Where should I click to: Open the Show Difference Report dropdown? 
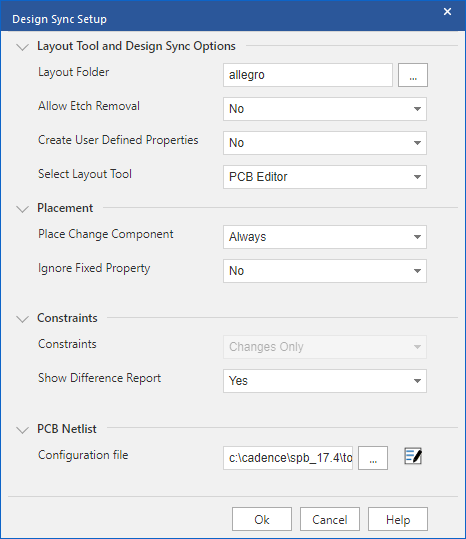click(325, 381)
